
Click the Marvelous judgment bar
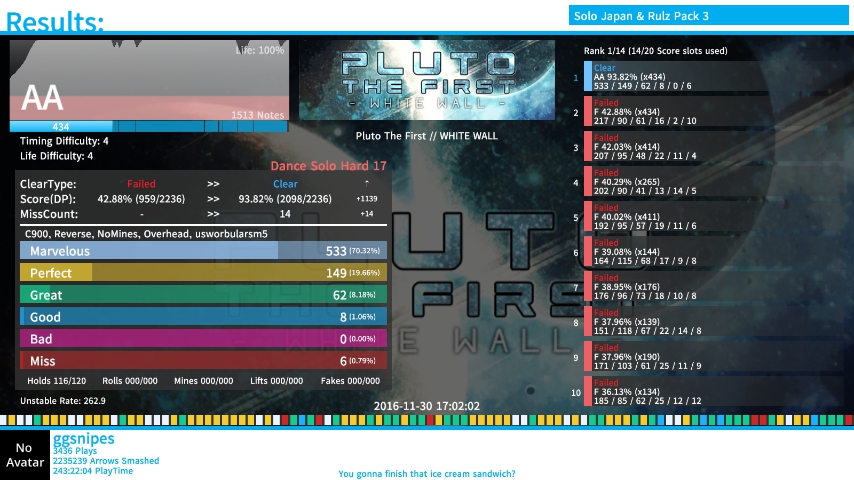(x=202, y=251)
